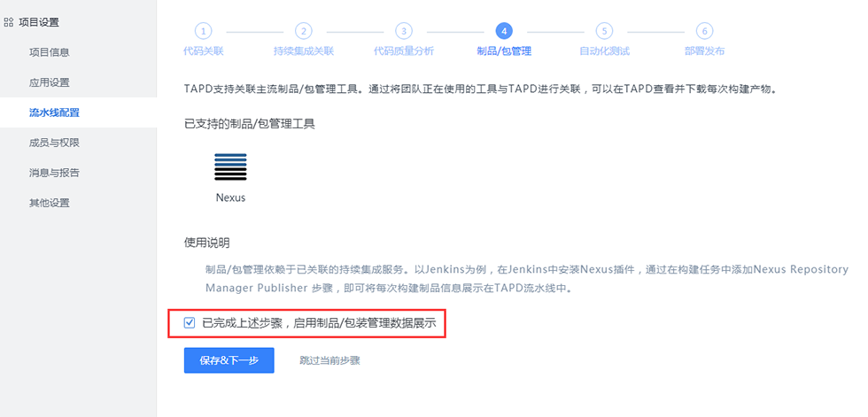Click the Nexus logo icon
The image size is (868, 417).
(x=230, y=167)
